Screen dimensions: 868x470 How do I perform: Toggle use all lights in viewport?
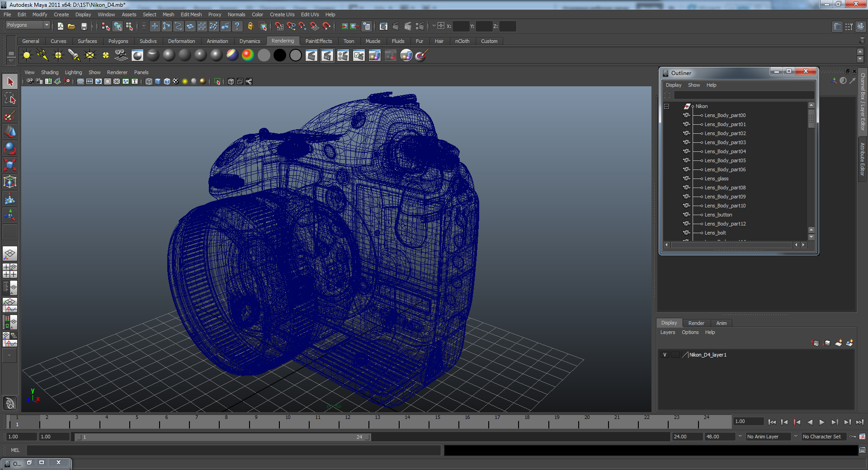(185, 81)
